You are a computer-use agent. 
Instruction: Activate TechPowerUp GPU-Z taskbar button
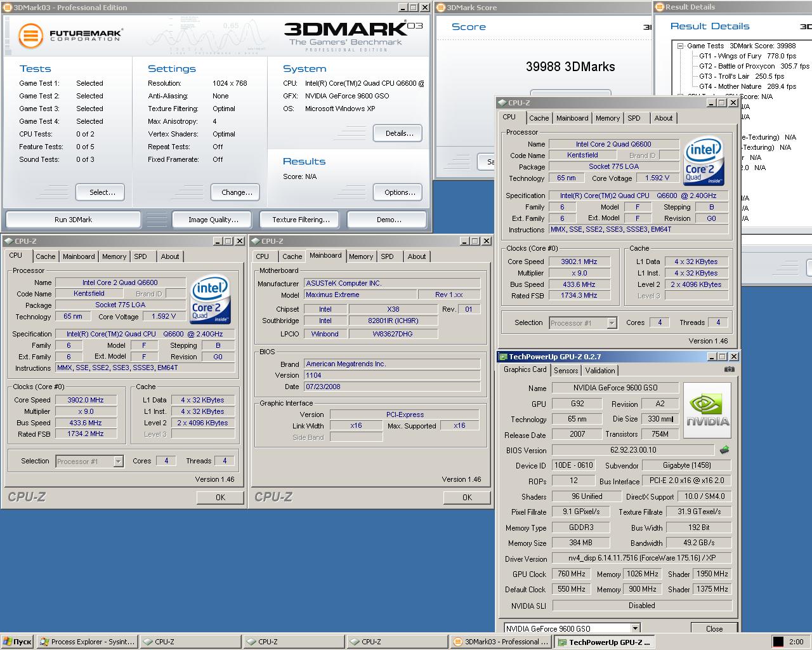[603, 642]
